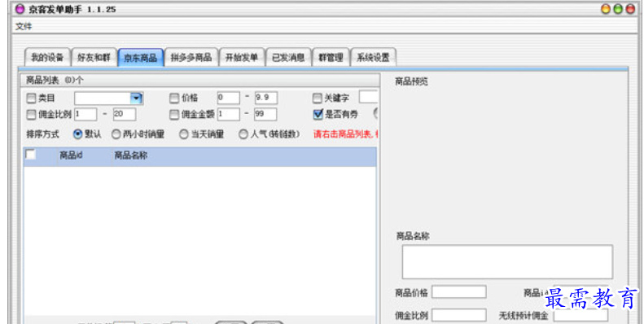
Task: Tick the select-all checkbox in list header
Action: (x=30, y=155)
